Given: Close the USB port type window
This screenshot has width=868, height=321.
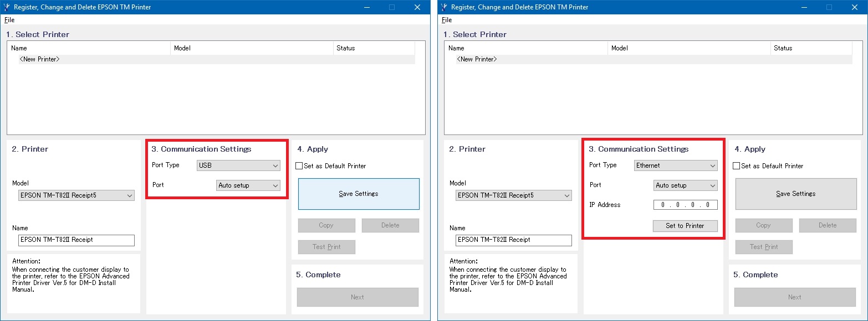Looking at the screenshot, I should [x=417, y=7].
